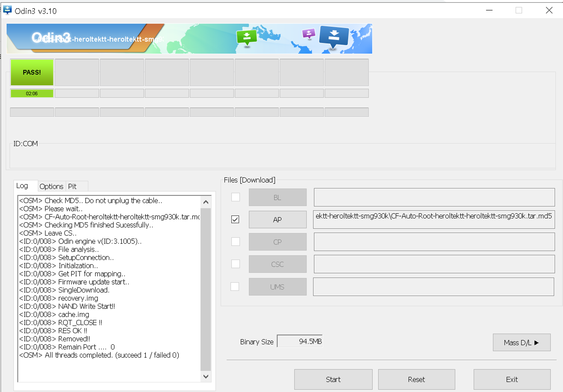Image resolution: width=563 pixels, height=392 pixels.
Task: Click the Reset button
Action: click(416, 379)
